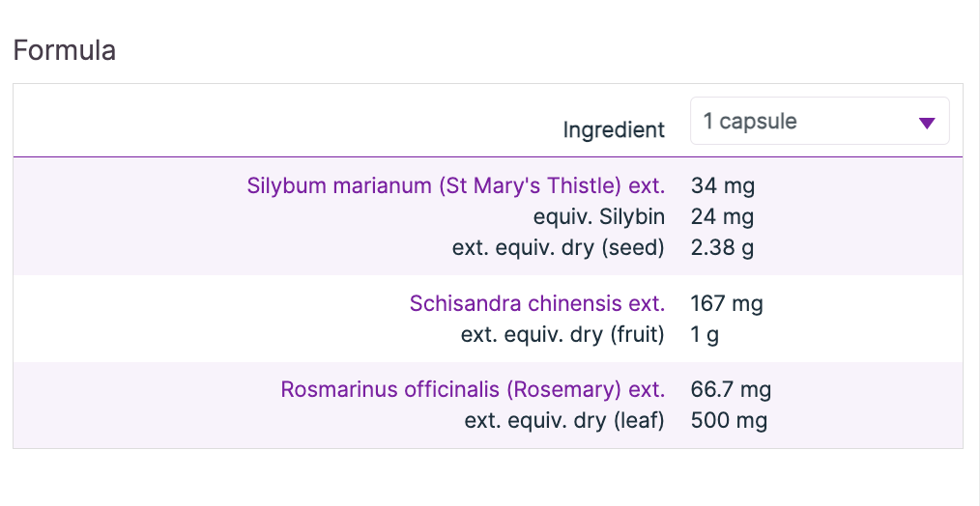Click the equiv. Silybin label

[598, 216]
